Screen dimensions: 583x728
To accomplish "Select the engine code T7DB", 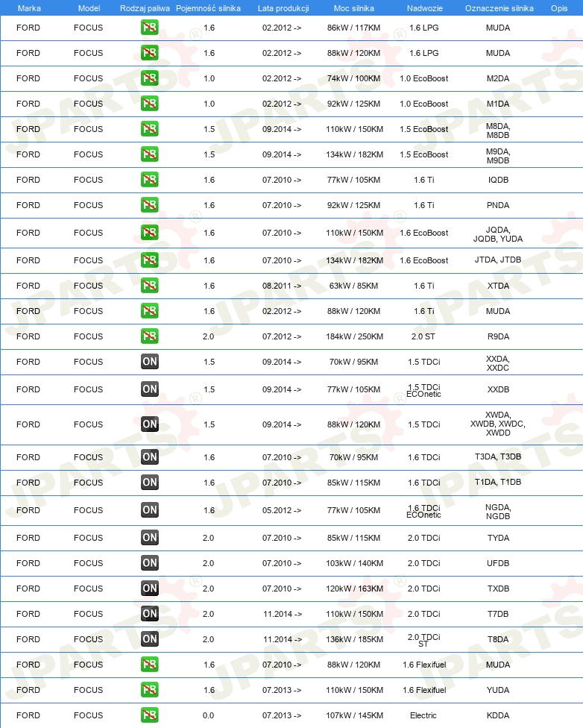I will (498, 615).
